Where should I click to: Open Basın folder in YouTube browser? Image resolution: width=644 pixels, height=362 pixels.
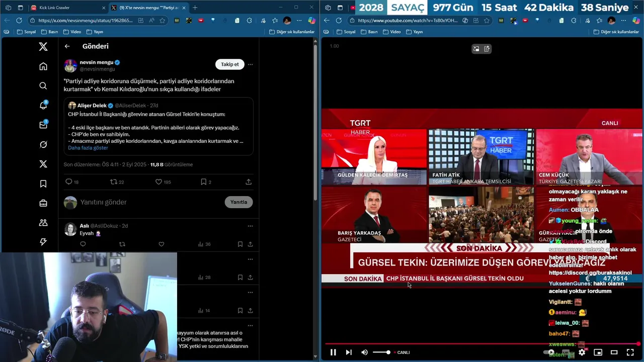click(369, 32)
